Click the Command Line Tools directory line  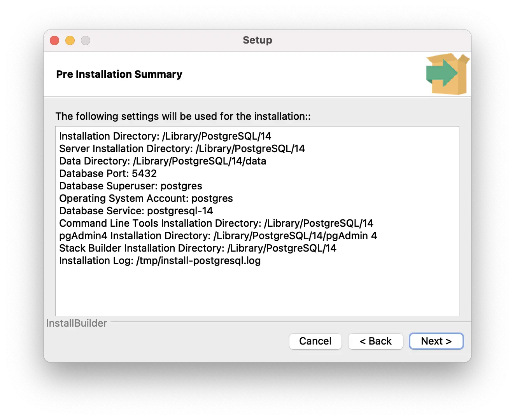(216, 223)
